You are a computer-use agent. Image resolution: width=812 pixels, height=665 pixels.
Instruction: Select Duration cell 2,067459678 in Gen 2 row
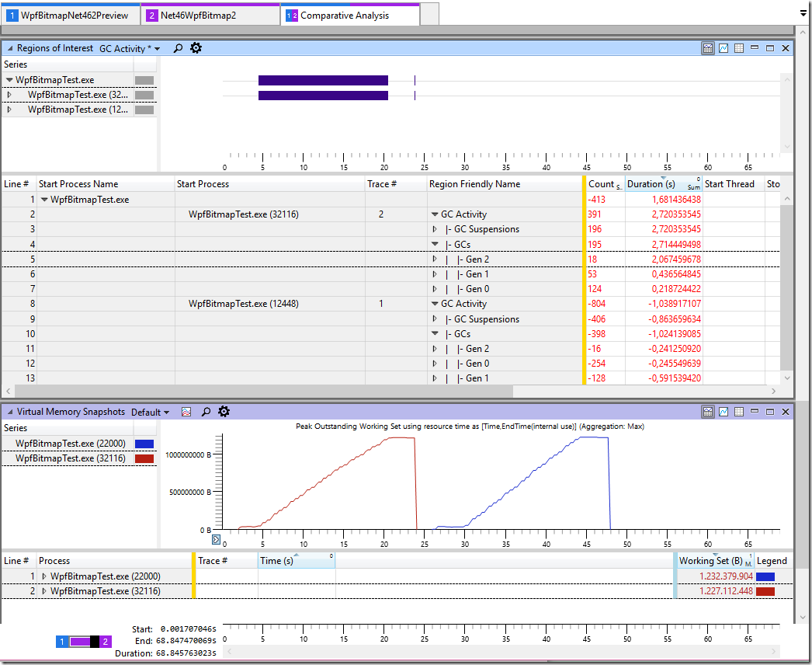tap(664, 259)
